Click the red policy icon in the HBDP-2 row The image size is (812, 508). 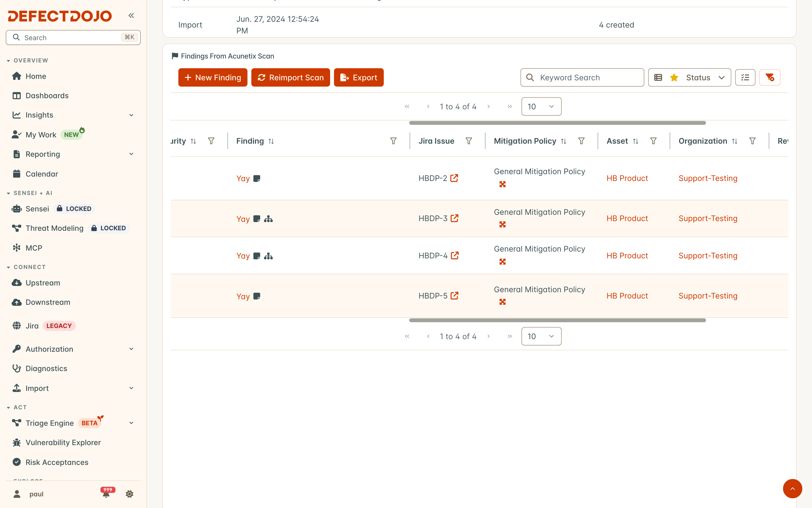[x=502, y=184]
